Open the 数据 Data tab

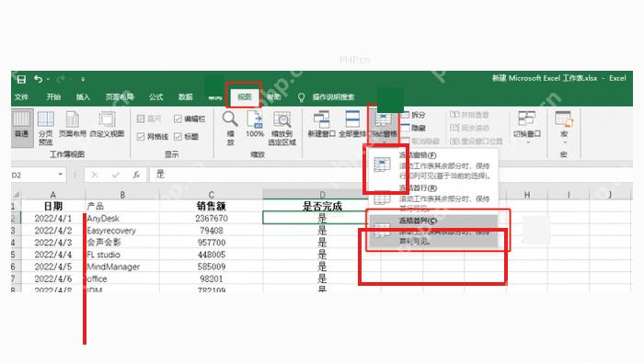185,96
